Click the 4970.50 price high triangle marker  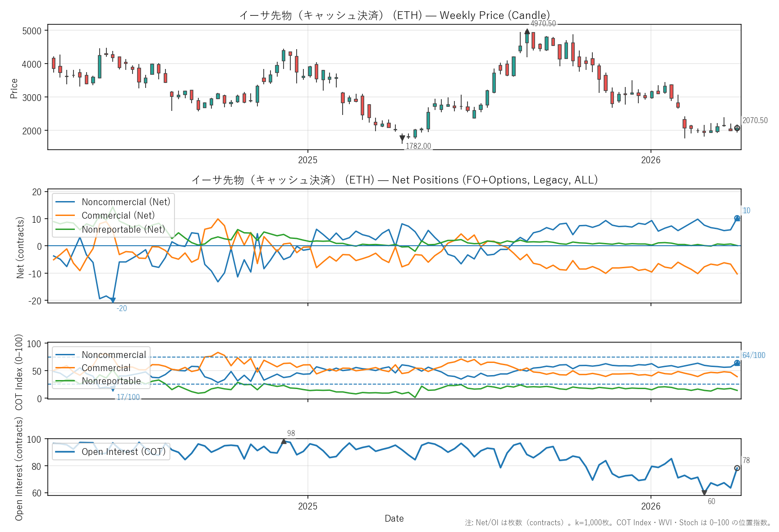point(527,32)
